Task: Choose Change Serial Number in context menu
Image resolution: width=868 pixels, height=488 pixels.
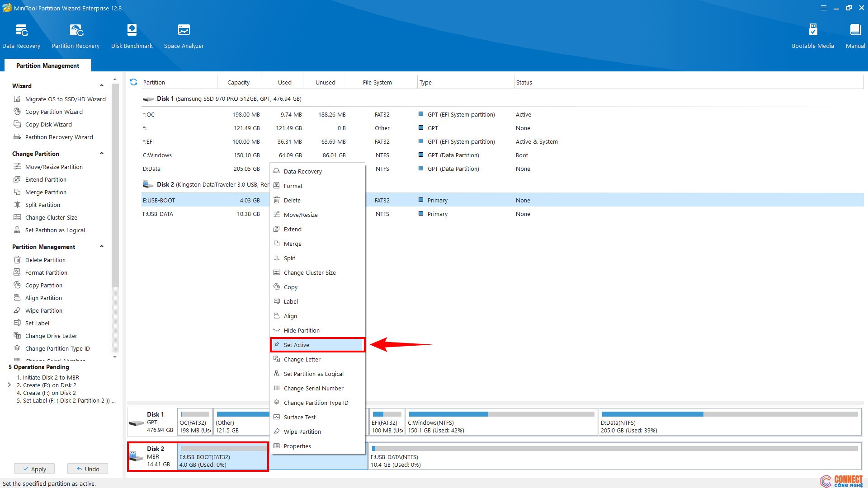Action: pyautogui.click(x=318, y=388)
